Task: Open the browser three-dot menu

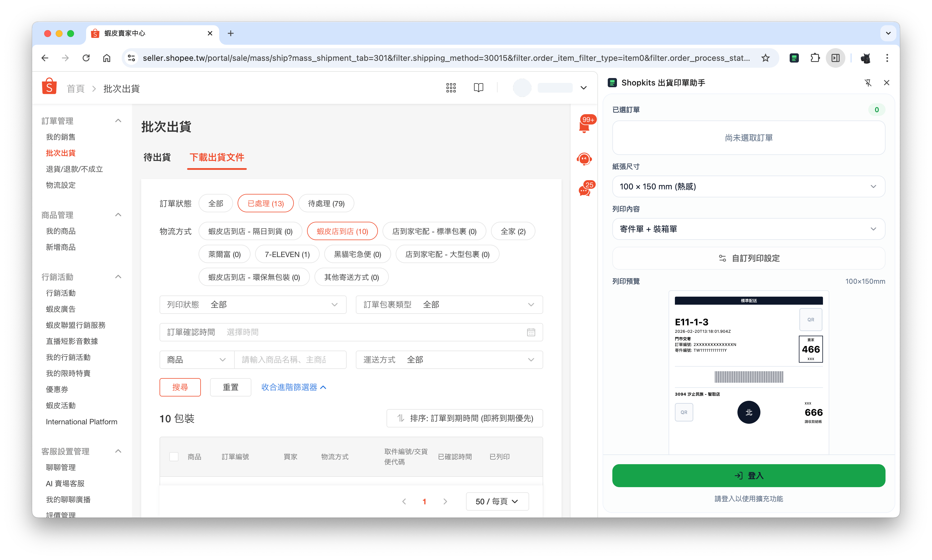Action: 887,58
